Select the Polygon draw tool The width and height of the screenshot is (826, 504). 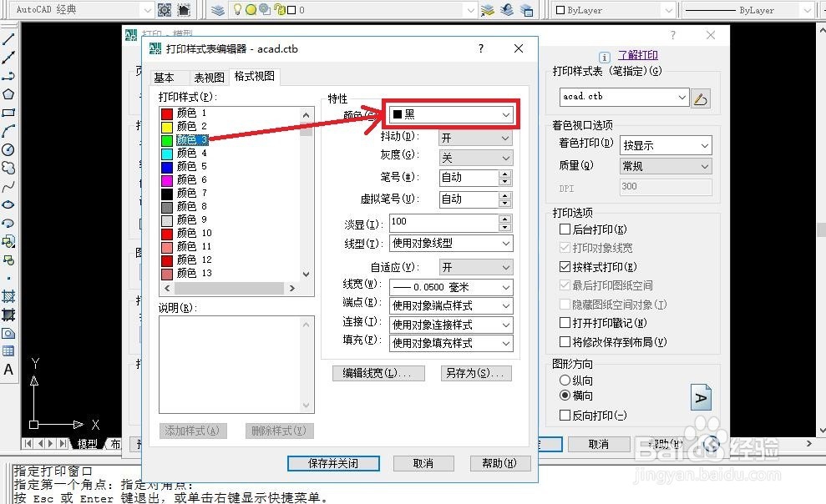tap(8, 94)
